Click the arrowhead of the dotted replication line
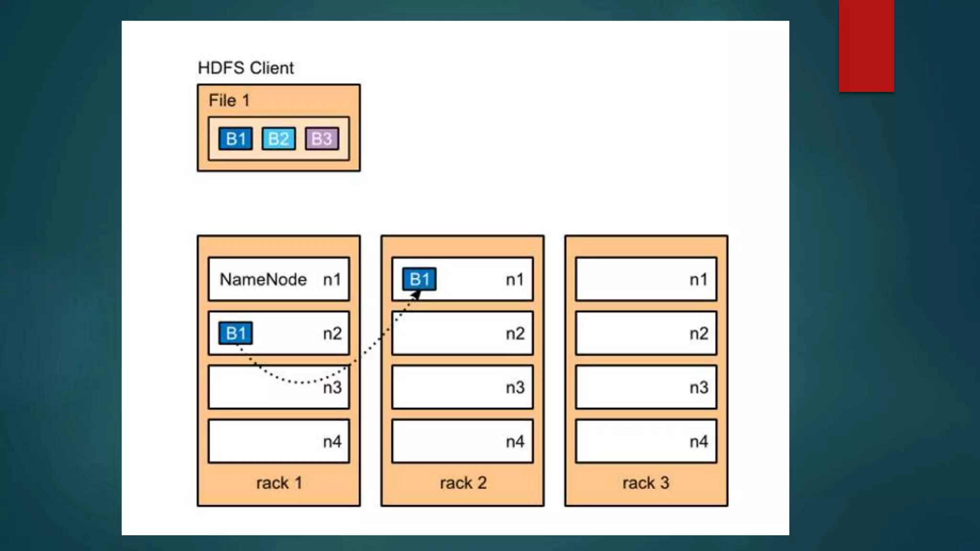Screen dimensions: 980x551 [x=416, y=296]
